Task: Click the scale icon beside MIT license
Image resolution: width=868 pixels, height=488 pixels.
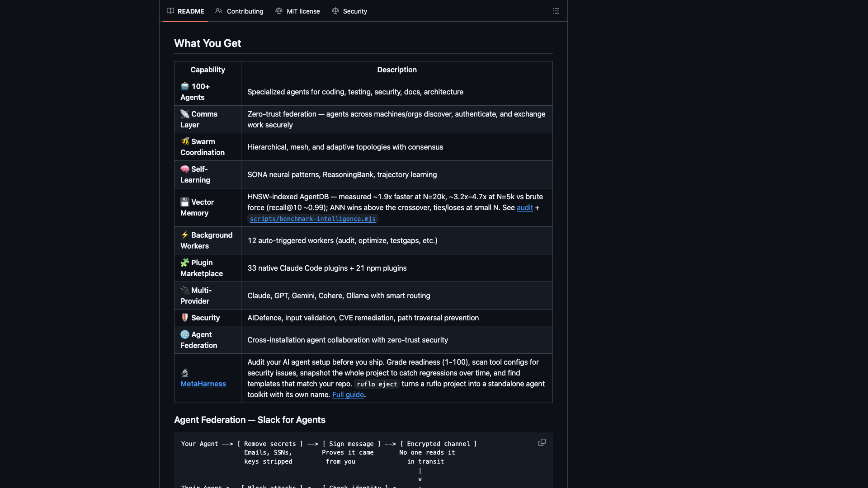Action: click(x=279, y=11)
